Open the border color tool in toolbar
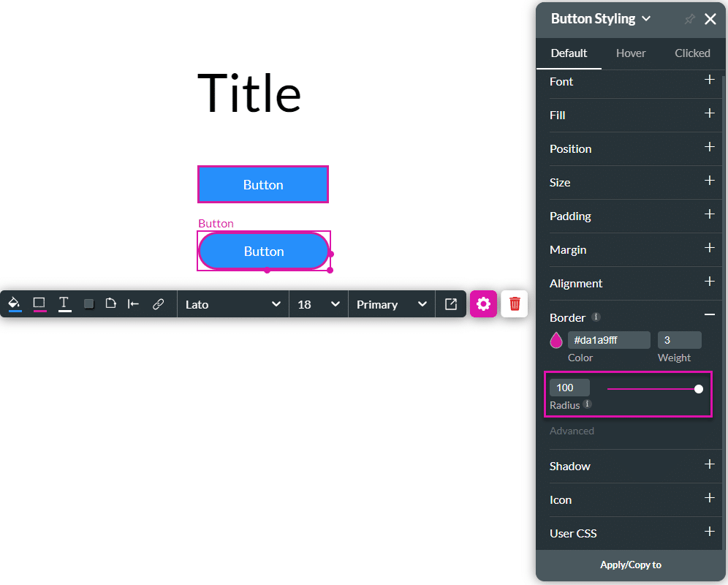 39,303
